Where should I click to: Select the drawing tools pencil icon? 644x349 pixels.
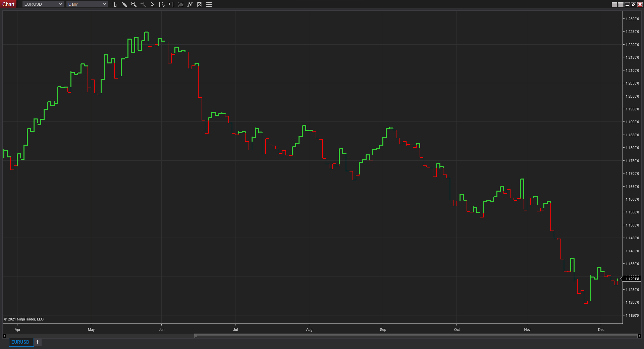[124, 4]
